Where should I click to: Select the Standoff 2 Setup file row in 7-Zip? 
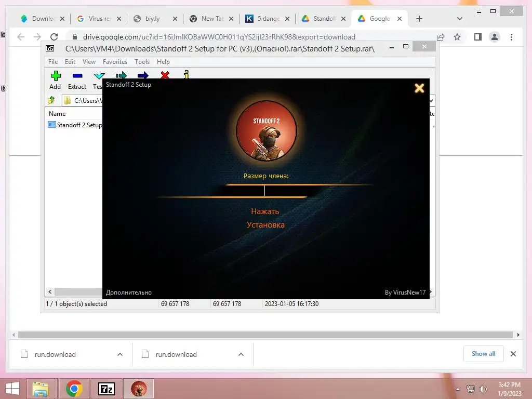[x=75, y=125]
